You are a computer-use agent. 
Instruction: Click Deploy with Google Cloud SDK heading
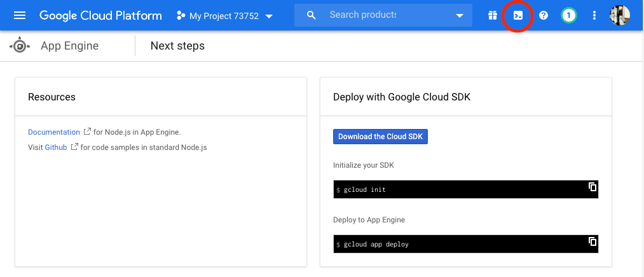tap(402, 97)
